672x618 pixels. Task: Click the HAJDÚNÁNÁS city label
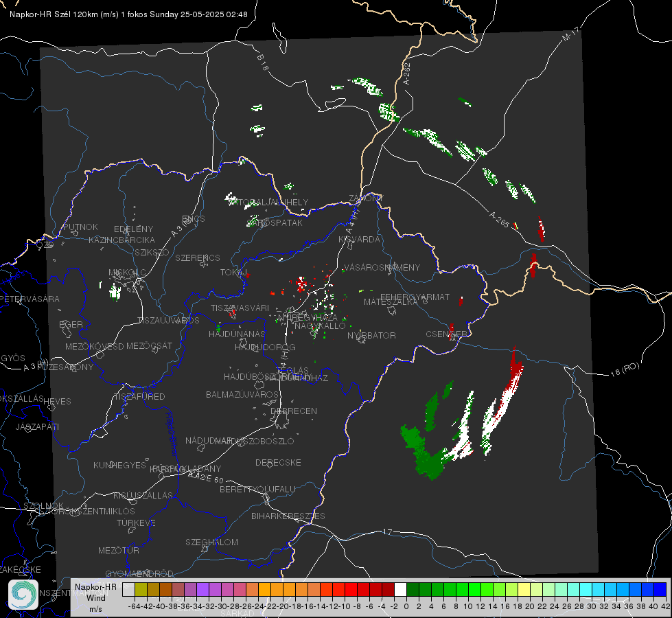tap(237, 334)
